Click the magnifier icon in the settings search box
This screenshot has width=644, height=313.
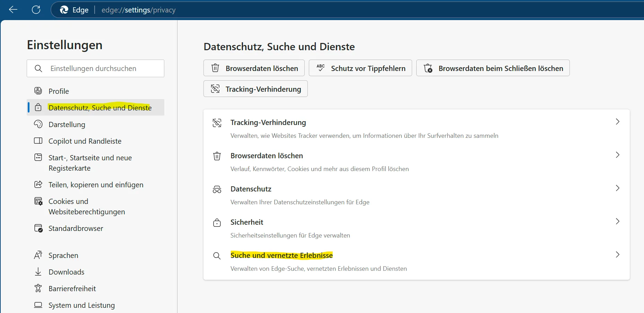tap(38, 69)
